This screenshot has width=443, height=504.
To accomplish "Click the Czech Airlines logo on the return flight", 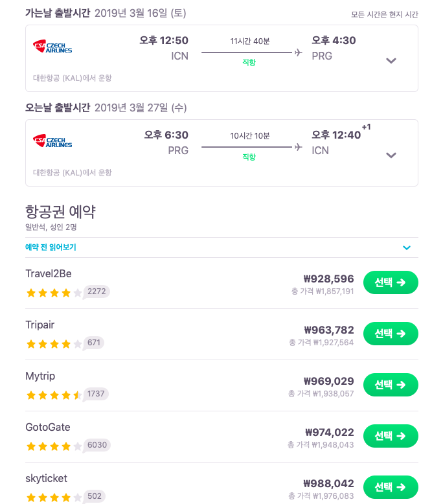I will (52, 141).
